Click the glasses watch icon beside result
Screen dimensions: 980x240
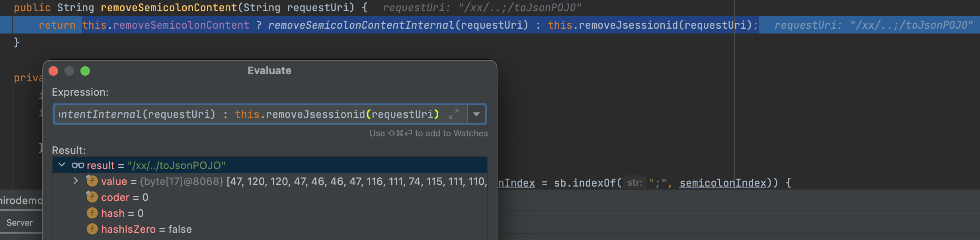(x=78, y=165)
